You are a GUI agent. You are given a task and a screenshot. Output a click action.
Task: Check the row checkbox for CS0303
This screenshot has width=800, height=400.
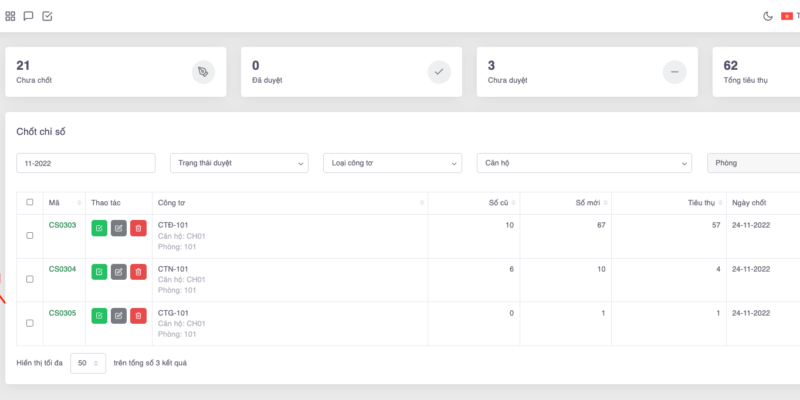coord(29,236)
